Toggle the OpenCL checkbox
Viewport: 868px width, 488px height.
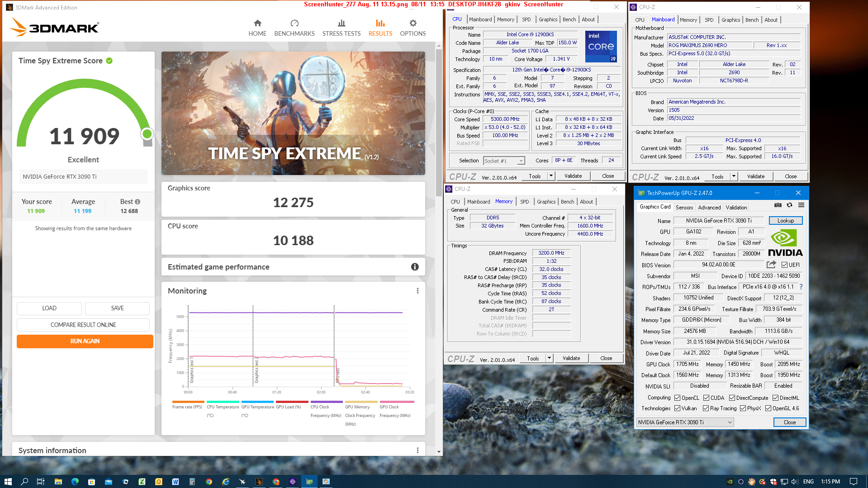coord(677,398)
